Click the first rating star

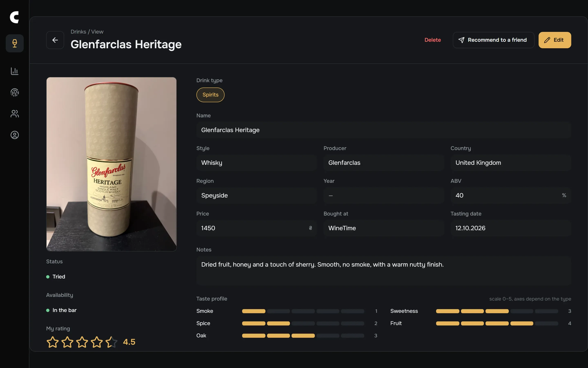[x=52, y=342]
